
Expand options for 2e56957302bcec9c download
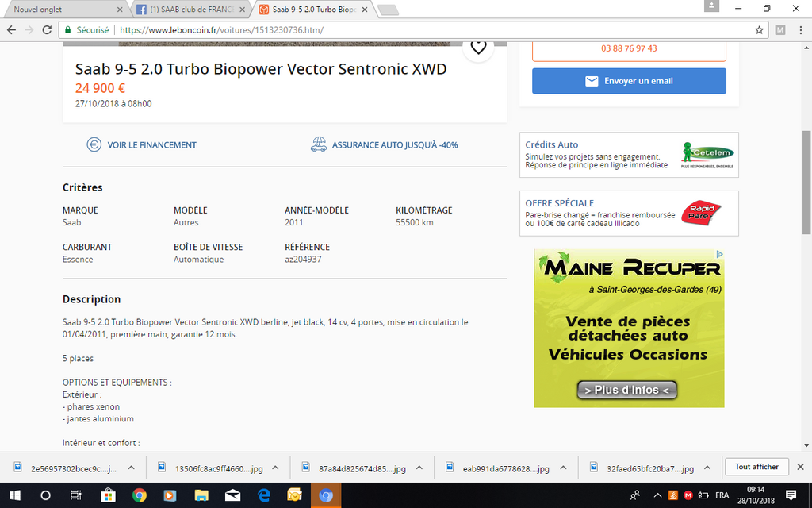pyautogui.click(x=132, y=468)
